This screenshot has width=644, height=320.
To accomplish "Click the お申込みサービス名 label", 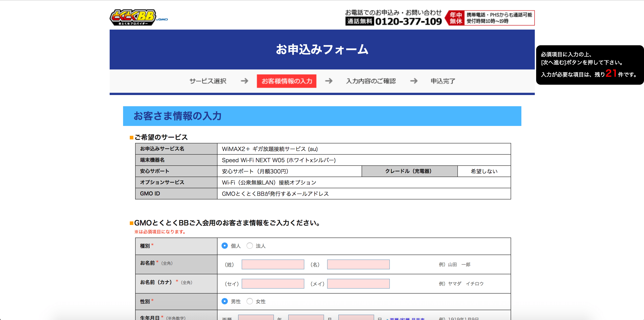I will point(162,149).
